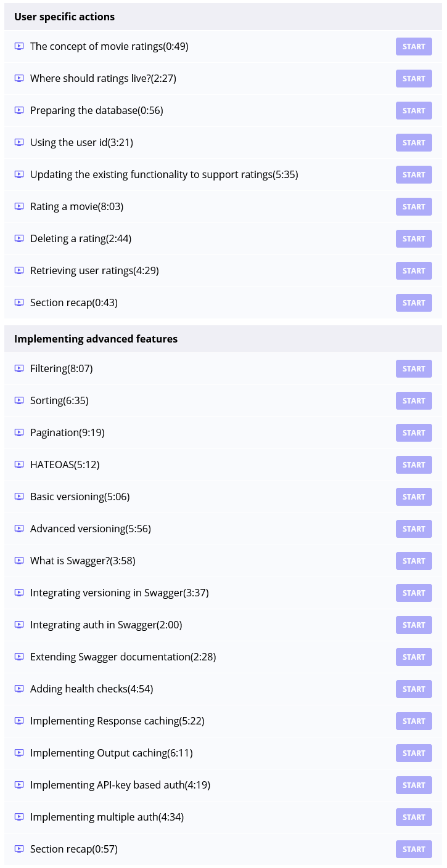Start the 'Pagination' video lesson
The width and height of the screenshot is (447, 868).
coord(414,432)
